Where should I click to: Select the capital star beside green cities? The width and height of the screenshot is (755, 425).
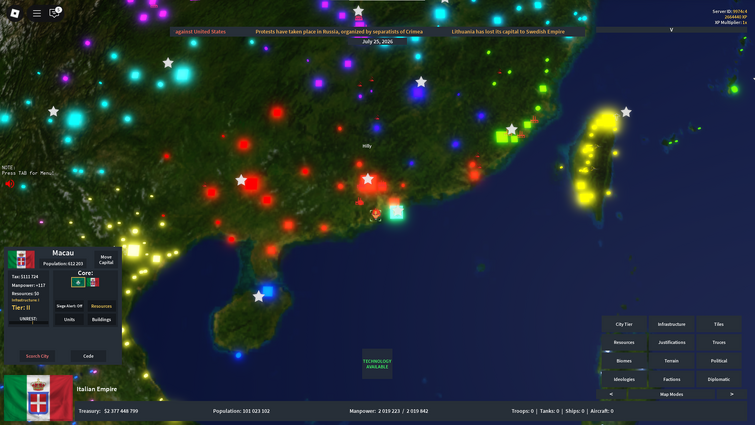pos(511,129)
